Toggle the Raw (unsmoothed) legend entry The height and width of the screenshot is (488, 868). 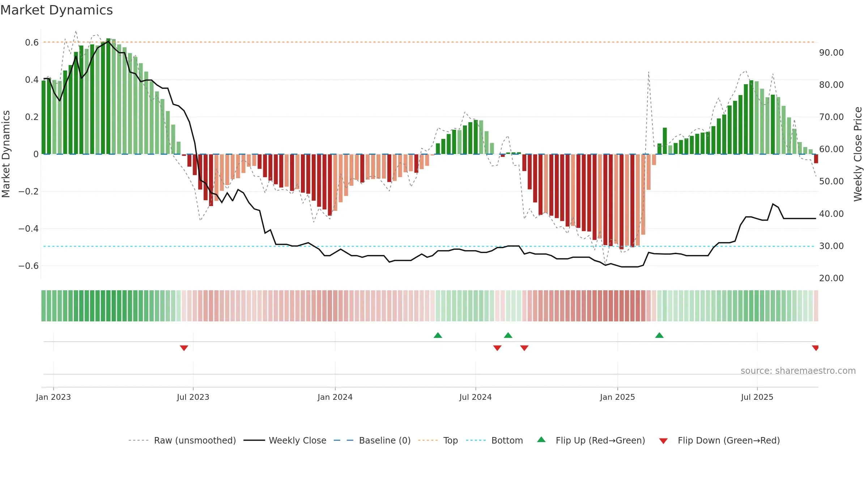[x=182, y=440]
